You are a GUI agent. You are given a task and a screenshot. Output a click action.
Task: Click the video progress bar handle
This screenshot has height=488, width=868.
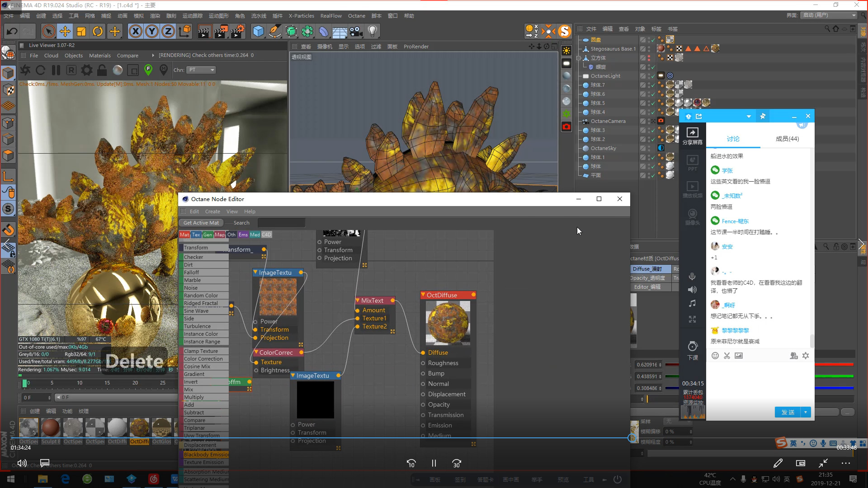pos(632,437)
